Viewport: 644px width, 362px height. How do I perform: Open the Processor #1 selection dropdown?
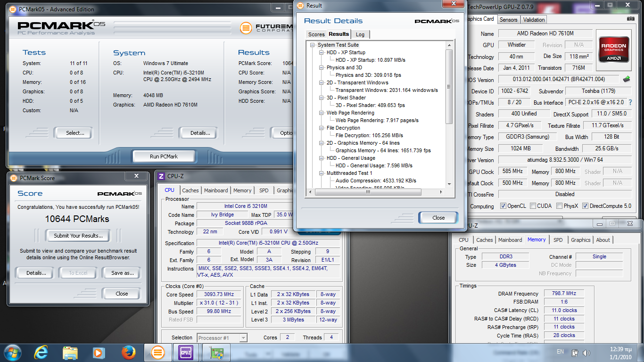243,337
